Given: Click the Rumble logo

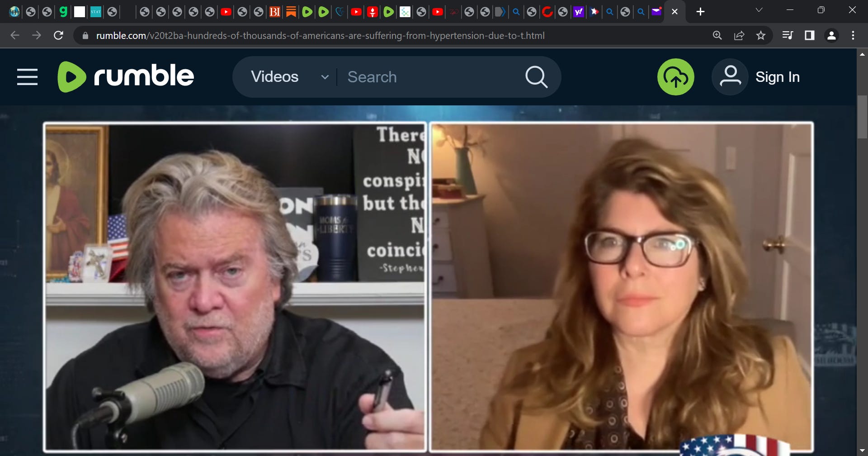Looking at the screenshot, I should (126, 76).
